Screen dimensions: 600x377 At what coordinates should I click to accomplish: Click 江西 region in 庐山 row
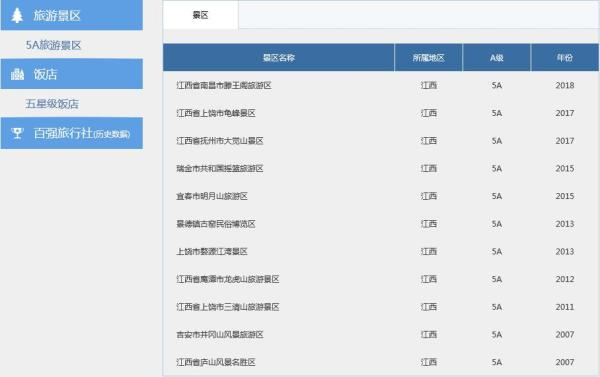[x=429, y=362]
